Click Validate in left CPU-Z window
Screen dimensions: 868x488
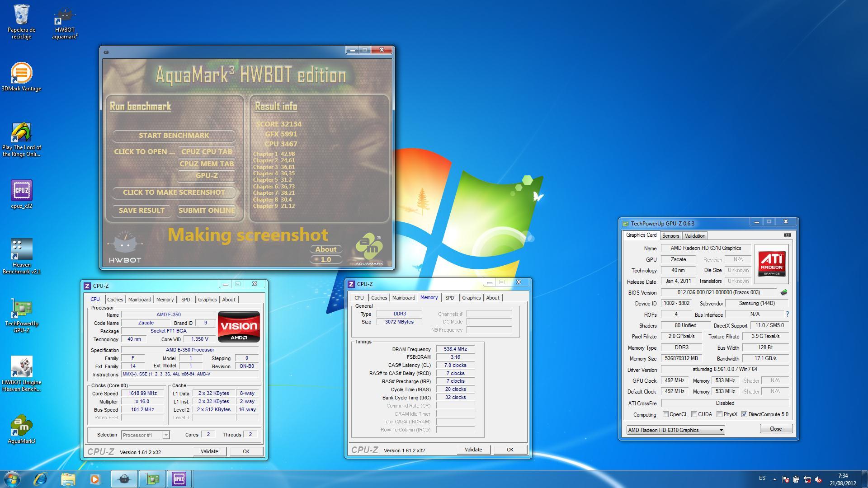click(x=209, y=451)
